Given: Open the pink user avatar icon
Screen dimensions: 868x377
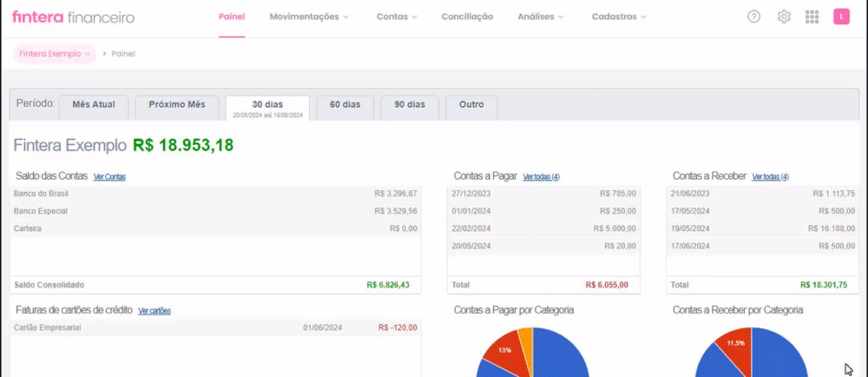Looking at the screenshot, I should pos(841,17).
